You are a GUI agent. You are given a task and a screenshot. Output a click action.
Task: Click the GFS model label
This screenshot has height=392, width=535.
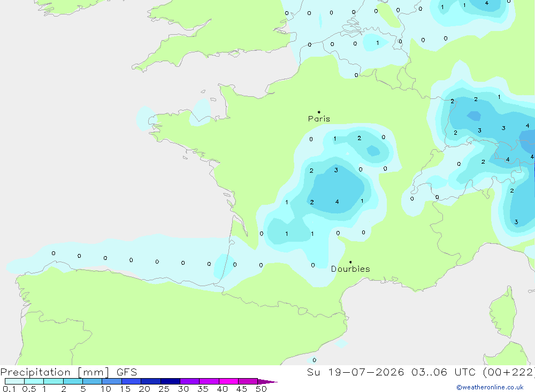point(127,372)
